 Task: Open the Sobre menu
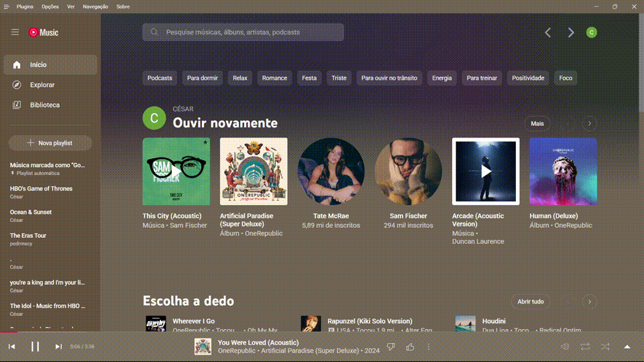point(123,7)
